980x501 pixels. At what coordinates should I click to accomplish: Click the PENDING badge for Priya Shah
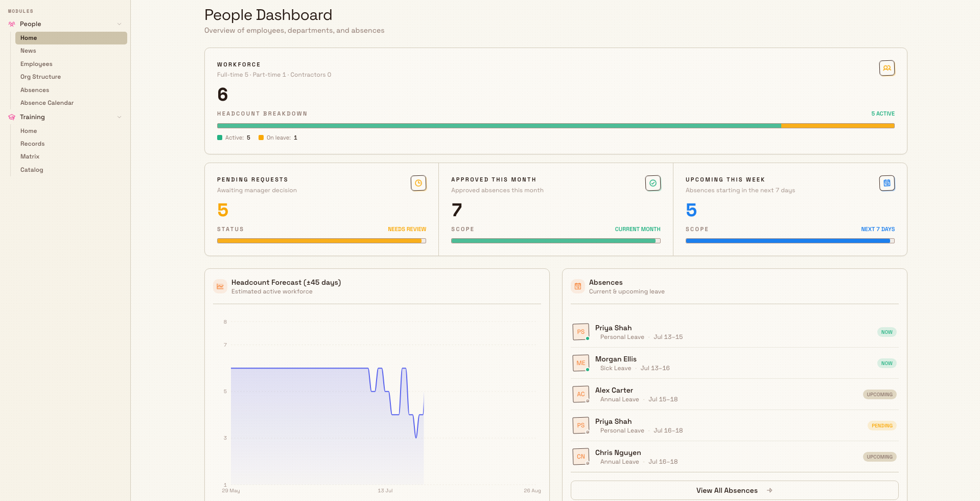(x=882, y=426)
